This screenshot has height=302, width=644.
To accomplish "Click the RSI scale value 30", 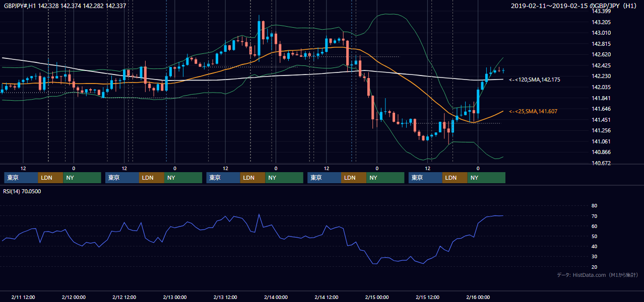I will pyautogui.click(x=594, y=256).
